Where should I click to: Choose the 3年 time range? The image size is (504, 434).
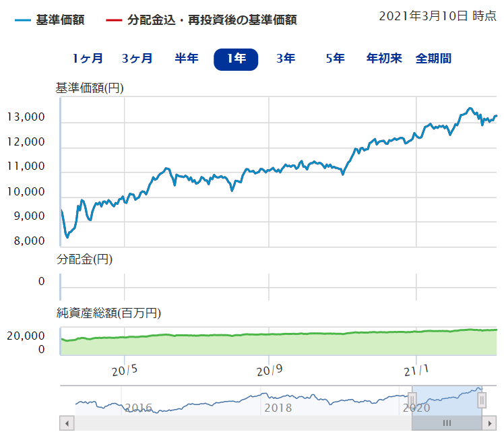point(286,59)
